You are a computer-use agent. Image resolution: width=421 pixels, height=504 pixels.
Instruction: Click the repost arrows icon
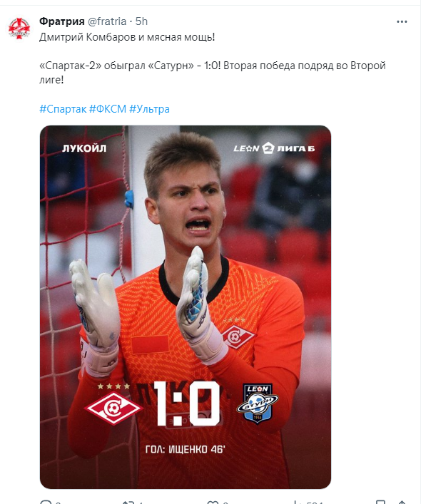[128, 502]
